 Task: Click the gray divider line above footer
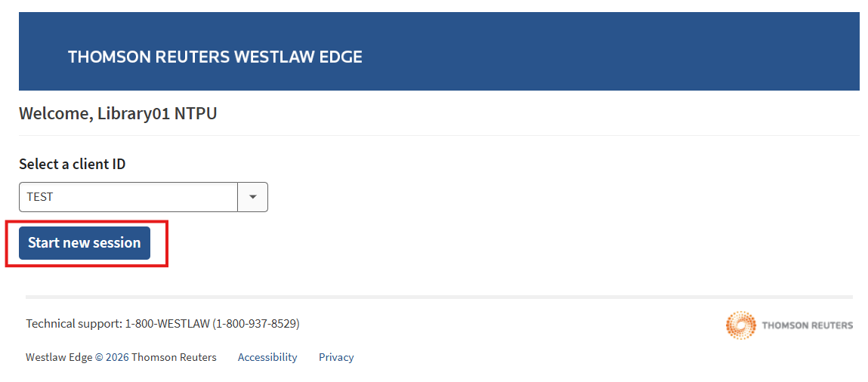[438, 297]
